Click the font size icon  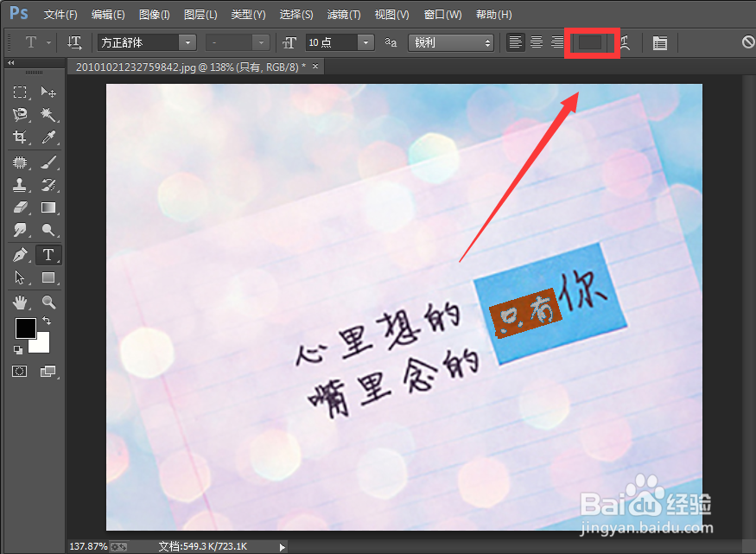289,43
